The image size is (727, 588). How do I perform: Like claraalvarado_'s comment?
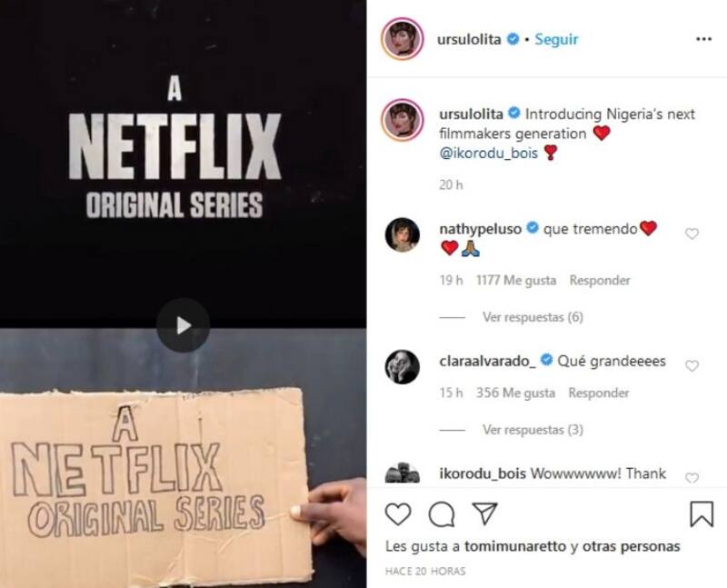click(x=692, y=366)
